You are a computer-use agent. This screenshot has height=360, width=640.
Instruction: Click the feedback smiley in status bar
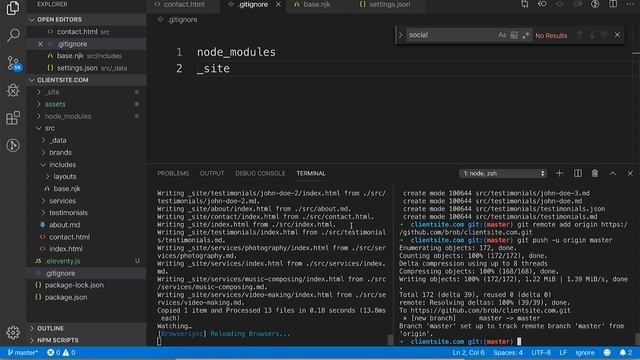point(607,353)
